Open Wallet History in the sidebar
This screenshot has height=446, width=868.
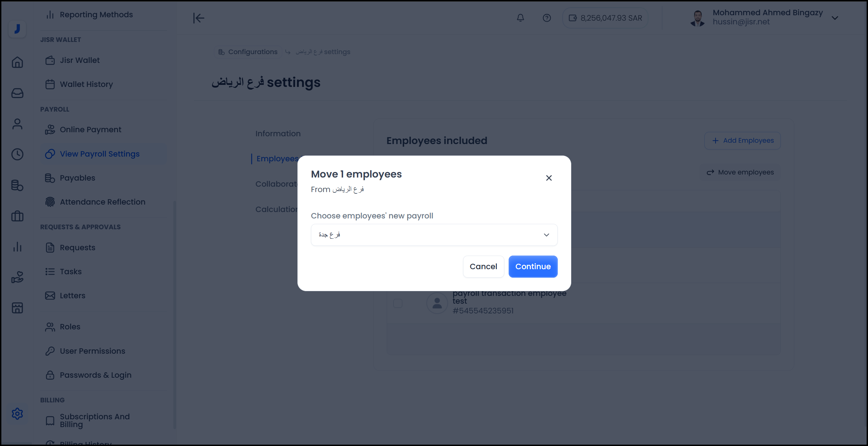(86, 84)
